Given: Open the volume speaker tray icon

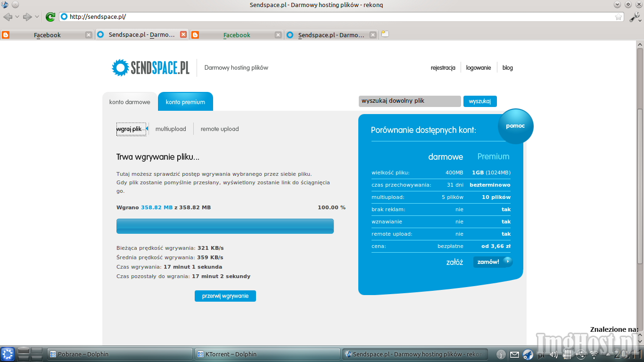Looking at the screenshot, I should [x=553, y=354].
